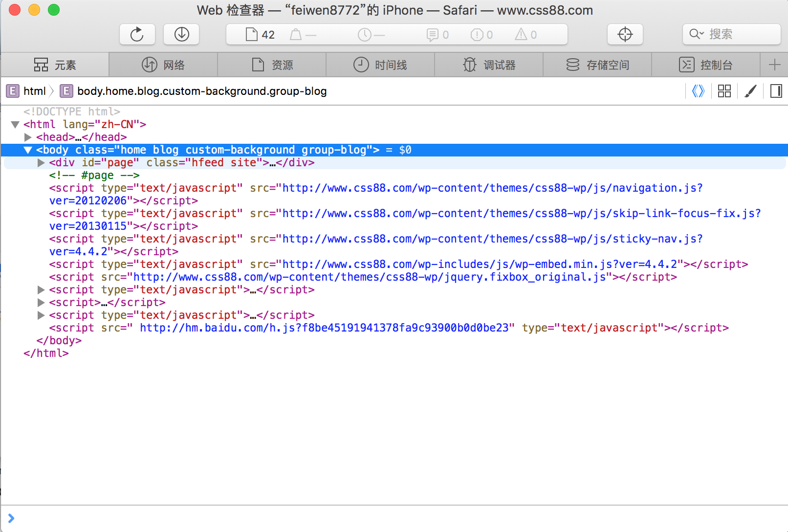Close the Web Inspector window
The height and width of the screenshot is (532, 788).
(x=15, y=10)
